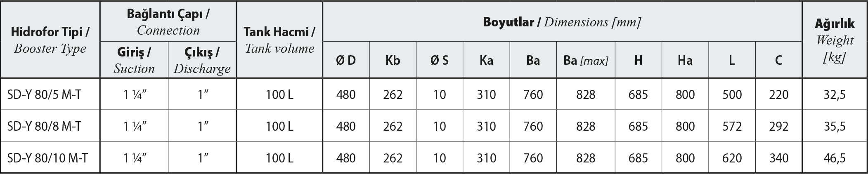The image size is (868, 174).
Task: Select the SD-Y 80/8 M-T row label
Action: (44, 126)
